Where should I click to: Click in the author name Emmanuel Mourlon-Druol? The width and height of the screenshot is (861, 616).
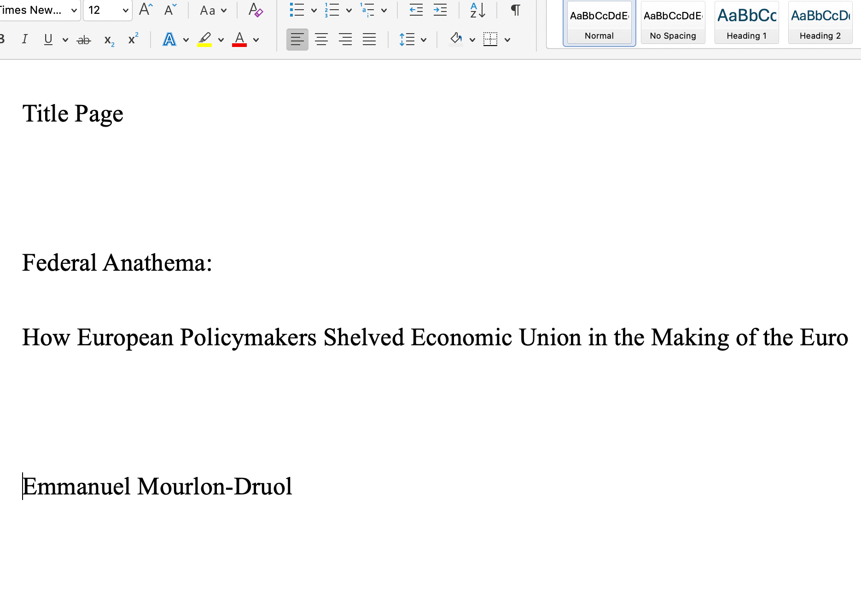click(x=157, y=487)
